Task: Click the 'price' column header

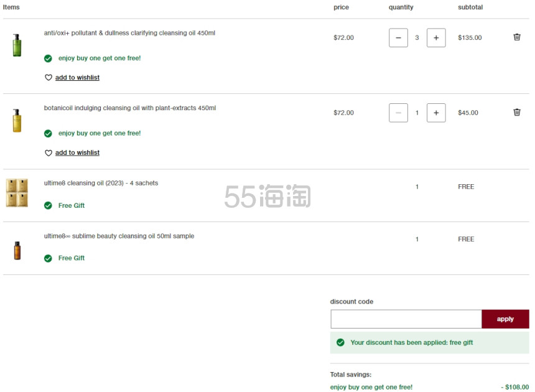Action: tap(341, 7)
